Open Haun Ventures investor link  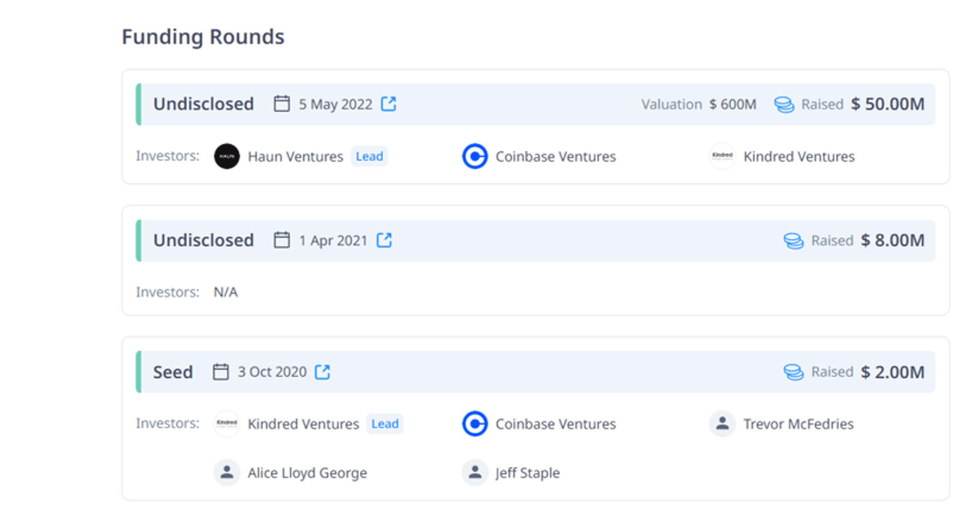pos(295,156)
